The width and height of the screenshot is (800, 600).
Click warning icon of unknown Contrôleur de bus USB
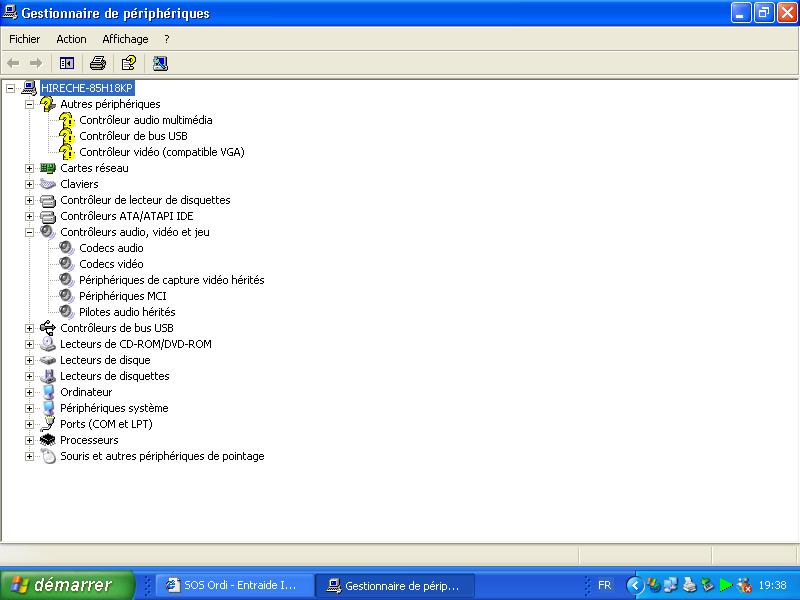(67, 136)
